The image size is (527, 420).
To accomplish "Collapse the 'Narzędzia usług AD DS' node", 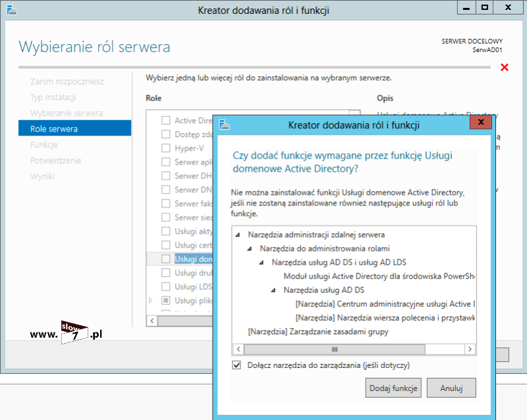I will click(x=274, y=290).
